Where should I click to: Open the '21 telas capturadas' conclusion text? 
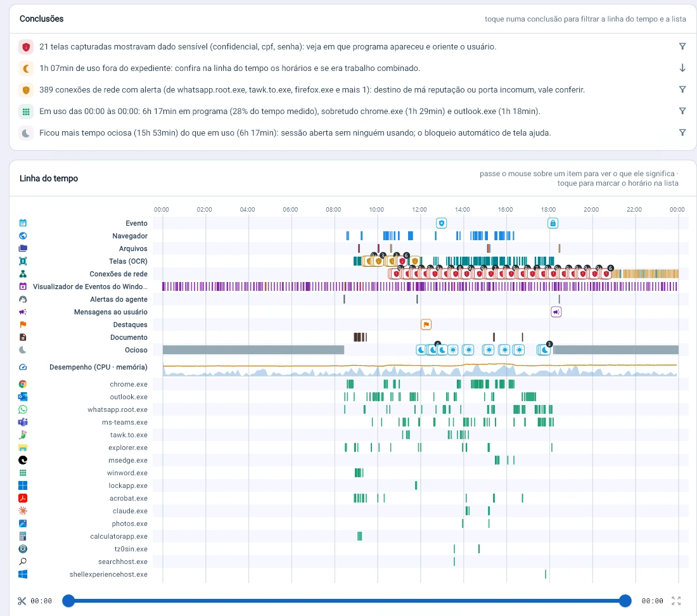[x=267, y=47]
